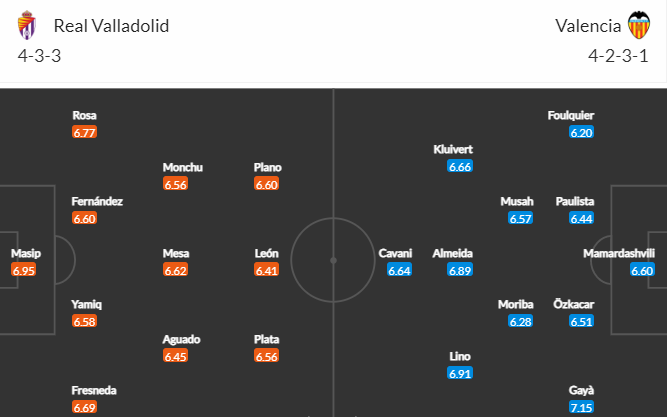Image resolution: width=667 pixels, height=417 pixels.
Task: Open Cavani's player name
Action: pyautogui.click(x=395, y=253)
